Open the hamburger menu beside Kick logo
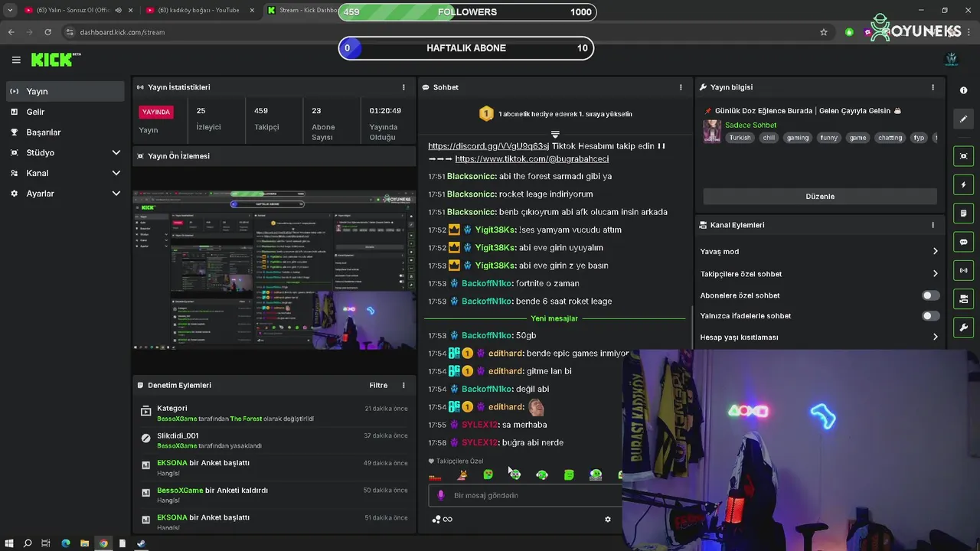Image resolution: width=980 pixels, height=551 pixels. coord(16,60)
